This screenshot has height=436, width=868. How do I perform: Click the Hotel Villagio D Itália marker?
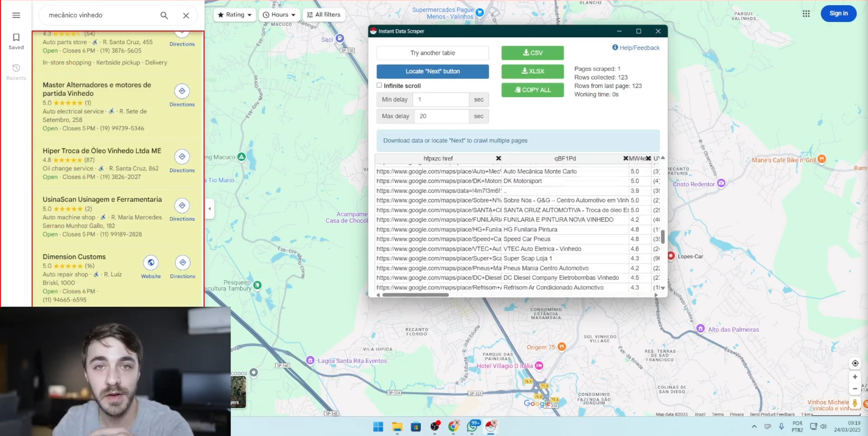point(539,366)
